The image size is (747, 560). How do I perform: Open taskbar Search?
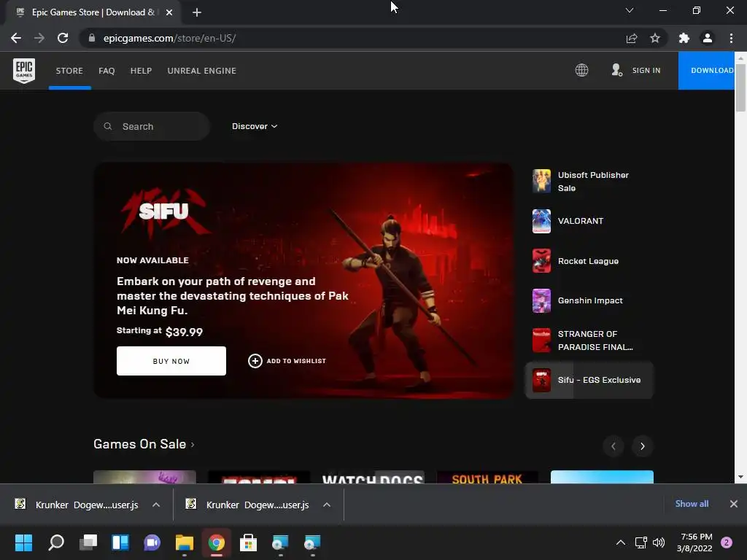[56, 542]
